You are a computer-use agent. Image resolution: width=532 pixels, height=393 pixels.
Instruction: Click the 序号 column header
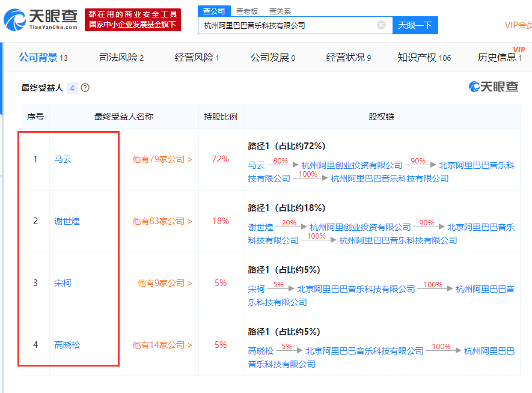(35, 117)
